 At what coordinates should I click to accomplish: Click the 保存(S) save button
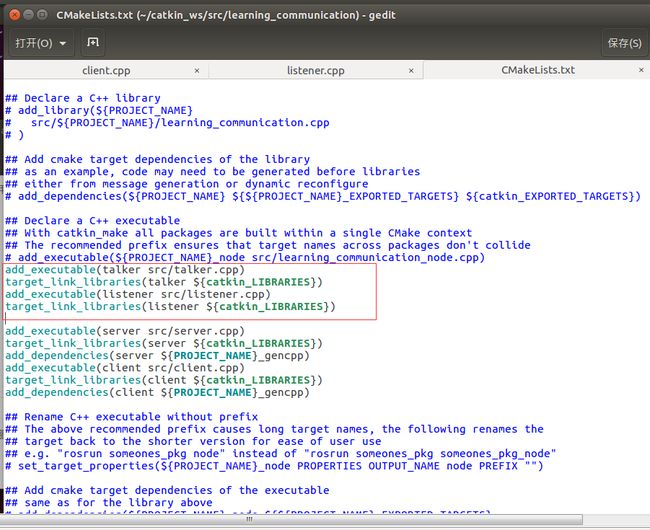[x=624, y=43]
